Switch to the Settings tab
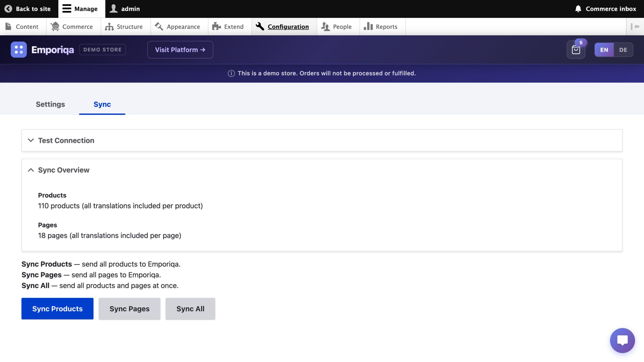The height and width of the screenshot is (362, 644). [50, 104]
